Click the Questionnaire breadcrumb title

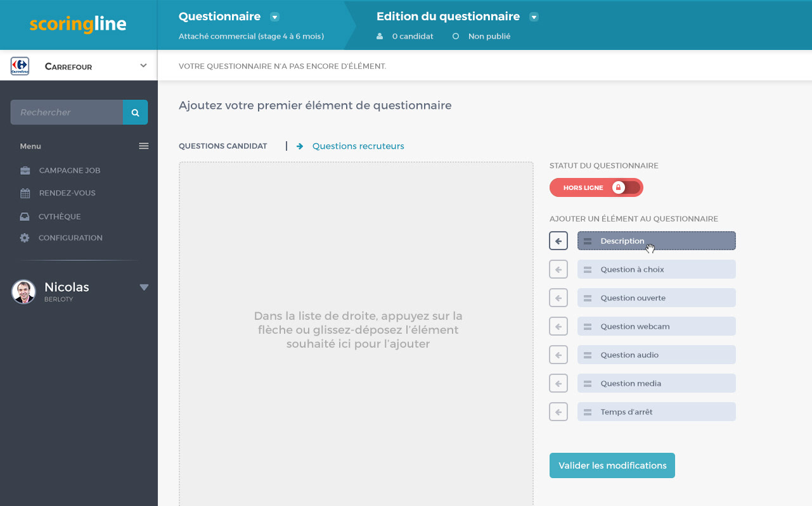[219, 16]
